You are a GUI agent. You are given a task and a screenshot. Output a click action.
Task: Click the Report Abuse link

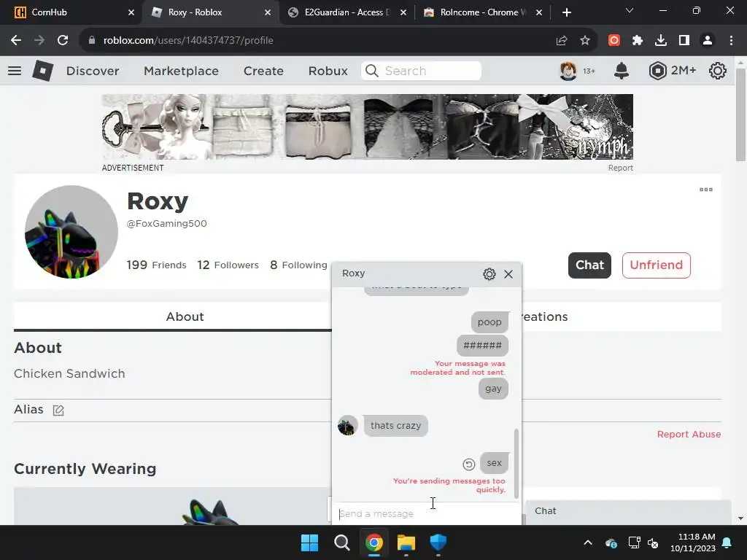click(x=689, y=435)
